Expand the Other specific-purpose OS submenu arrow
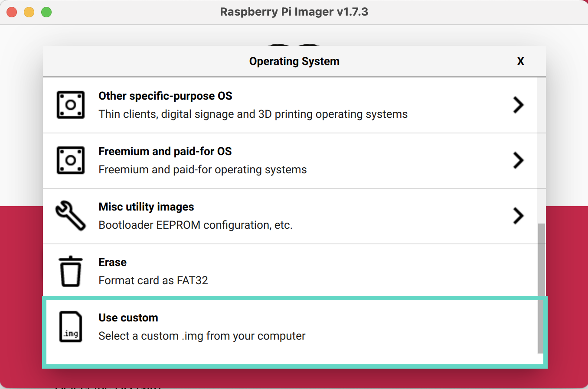The height and width of the screenshot is (389, 588). tap(518, 105)
